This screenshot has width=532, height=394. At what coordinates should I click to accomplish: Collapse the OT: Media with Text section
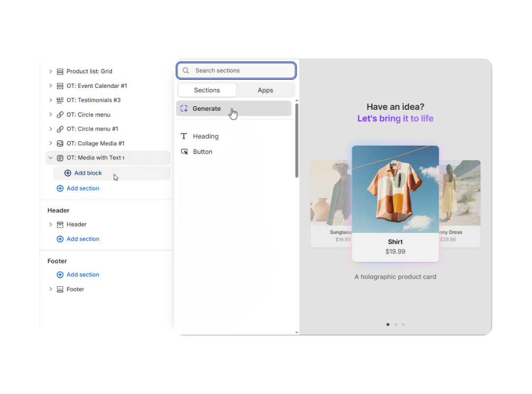click(x=51, y=158)
